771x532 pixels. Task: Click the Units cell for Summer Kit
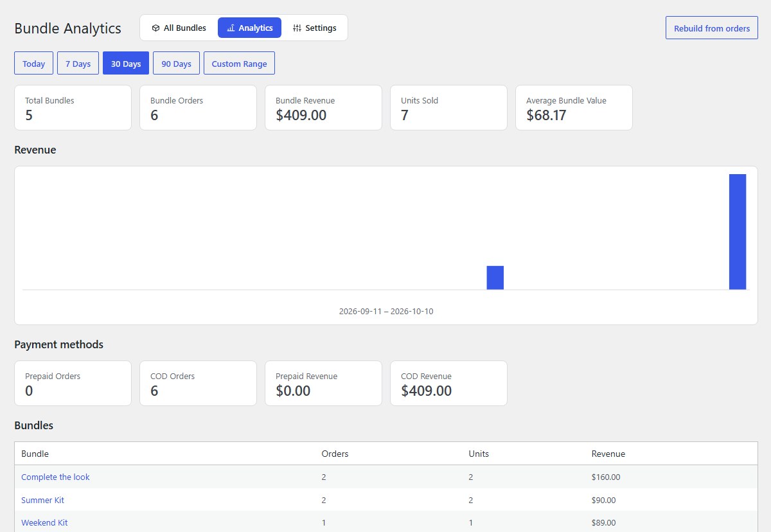coord(471,500)
